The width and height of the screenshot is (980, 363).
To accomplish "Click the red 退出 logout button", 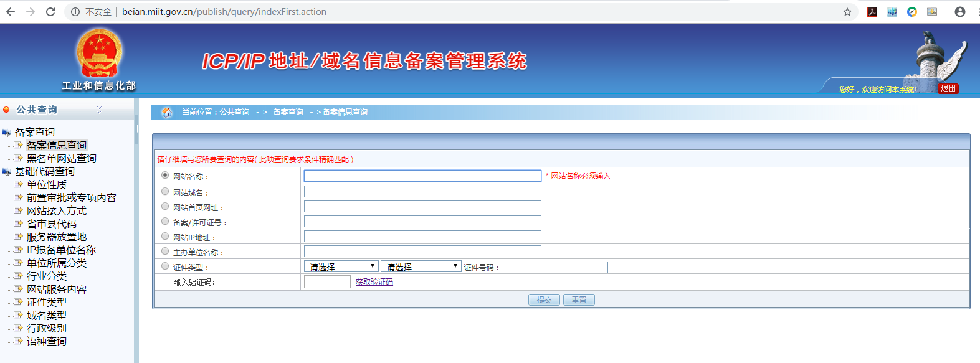I will [x=948, y=88].
